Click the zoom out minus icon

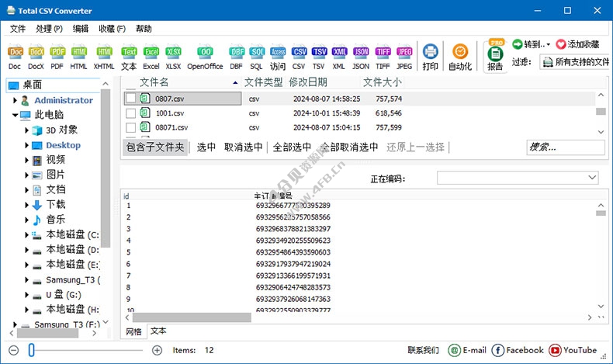coord(14,350)
